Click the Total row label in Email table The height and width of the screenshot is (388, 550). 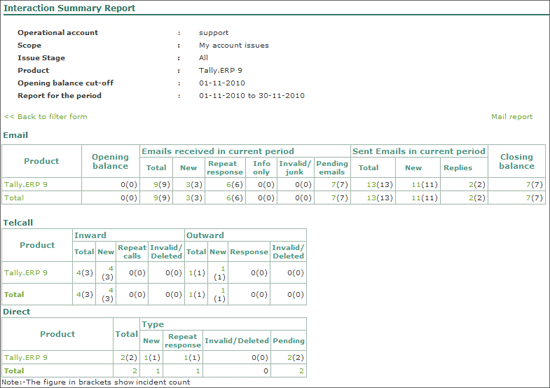tap(14, 198)
